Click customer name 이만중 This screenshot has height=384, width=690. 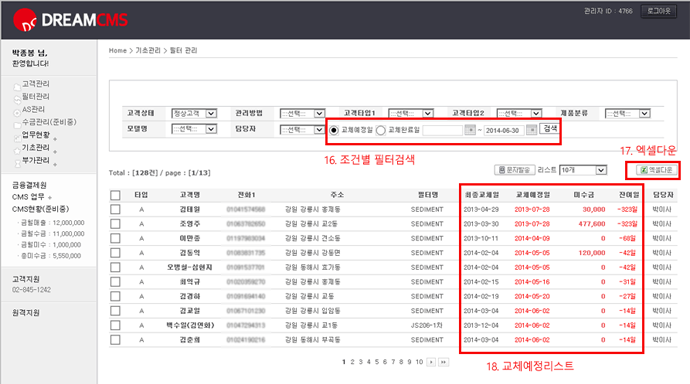point(190,238)
